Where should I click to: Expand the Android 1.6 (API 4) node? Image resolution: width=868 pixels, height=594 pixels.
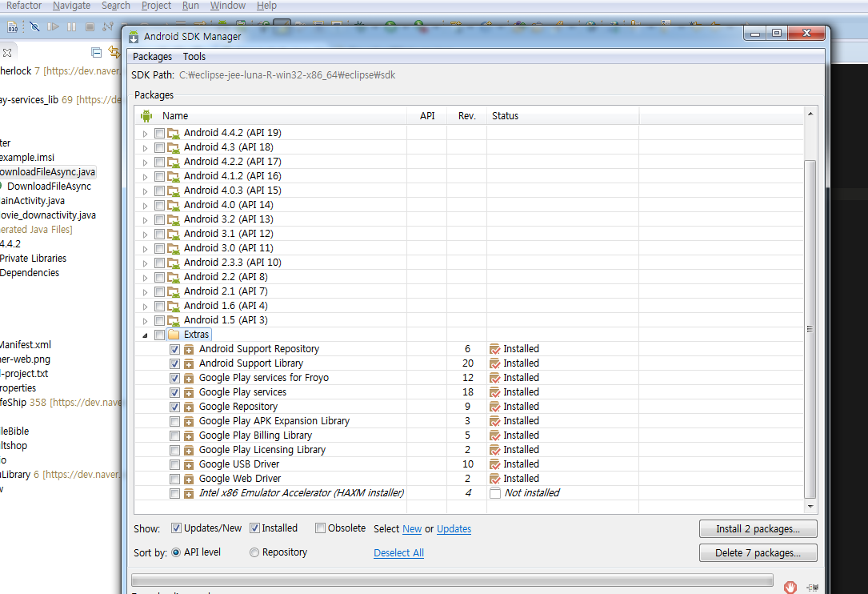pyautogui.click(x=145, y=307)
